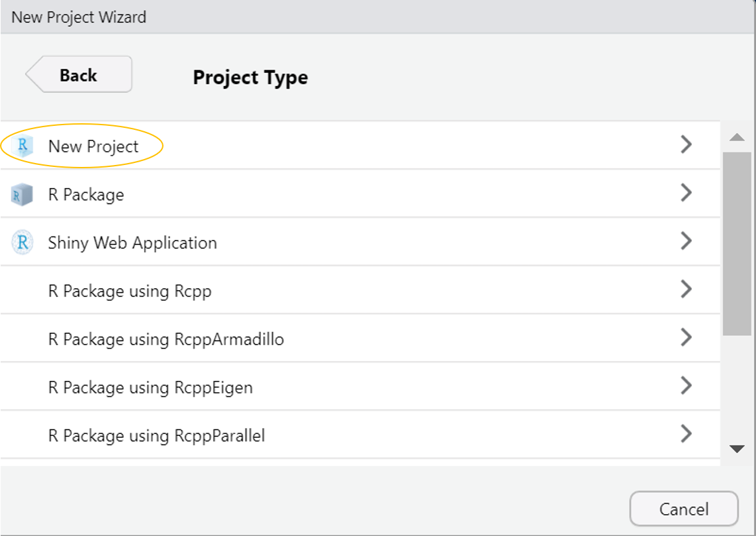Click chevron for R Package using Rcpp

pyautogui.click(x=686, y=290)
